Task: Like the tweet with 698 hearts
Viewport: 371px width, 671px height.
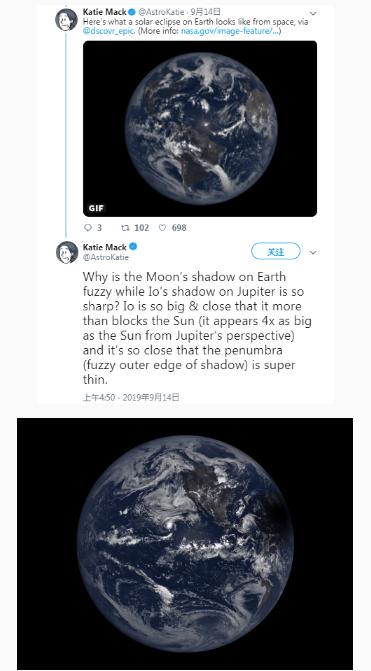Action: click(162, 228)
